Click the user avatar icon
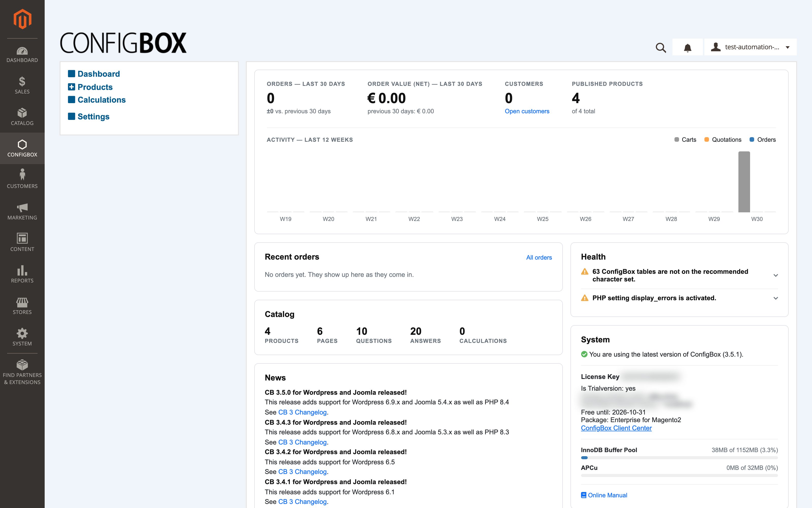This screenshot has width=812, height=508. (716, 47)
